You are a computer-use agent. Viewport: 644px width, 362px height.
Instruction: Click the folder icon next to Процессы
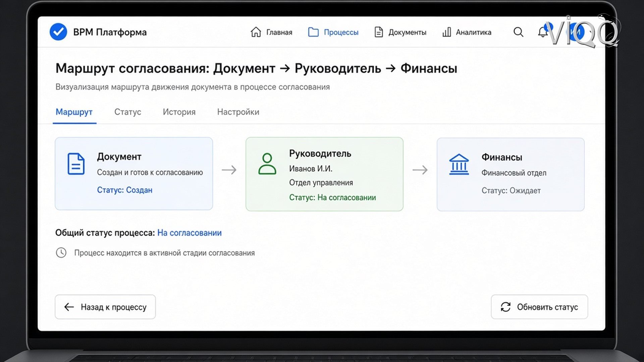(313, 32)
